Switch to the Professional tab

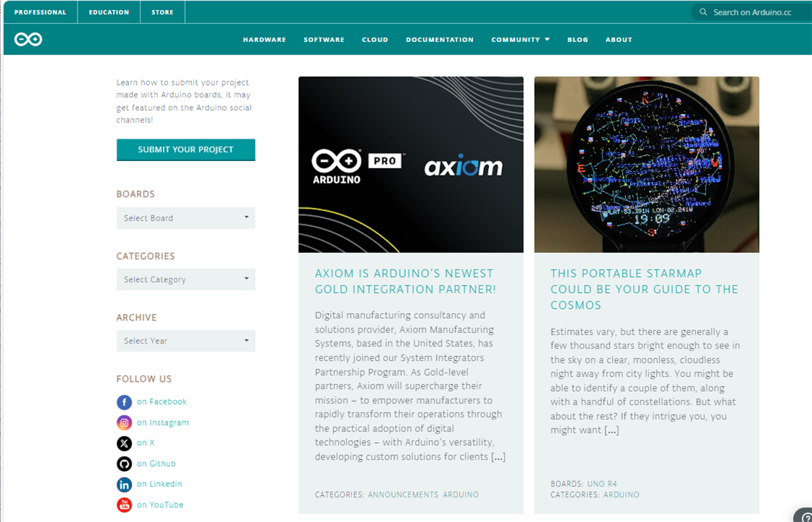pos(41,12)
